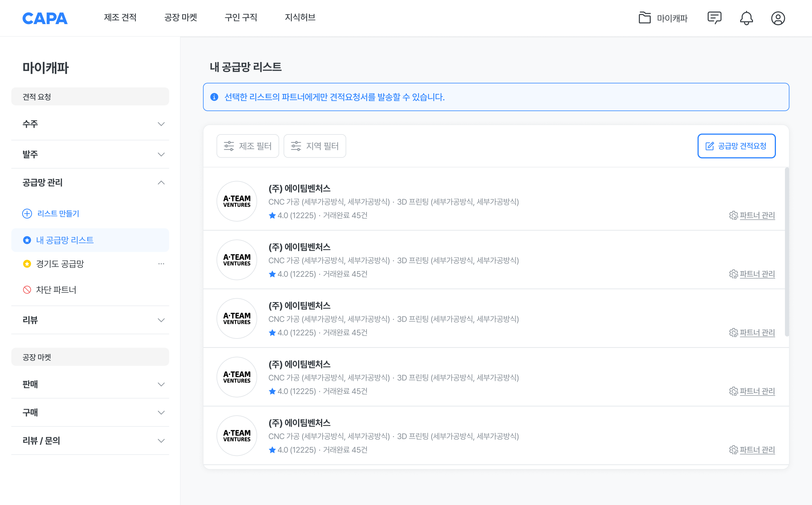Click the star icon on 내 공급망 리스트
812x505 pixels.
pos(26,240)
